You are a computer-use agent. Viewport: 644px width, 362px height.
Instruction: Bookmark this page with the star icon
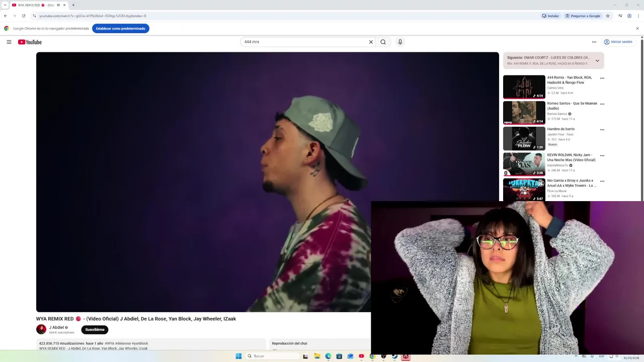[608, 16]
